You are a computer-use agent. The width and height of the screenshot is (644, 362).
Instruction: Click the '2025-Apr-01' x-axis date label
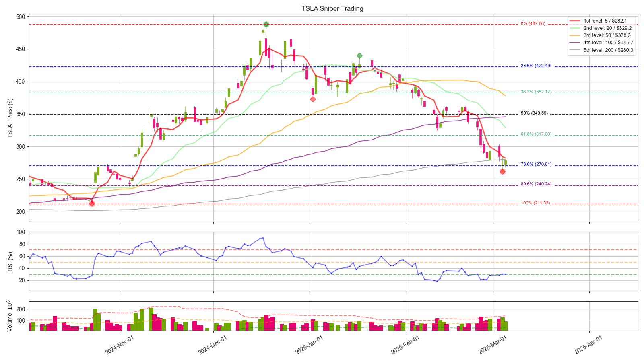[x=588, y=345]
